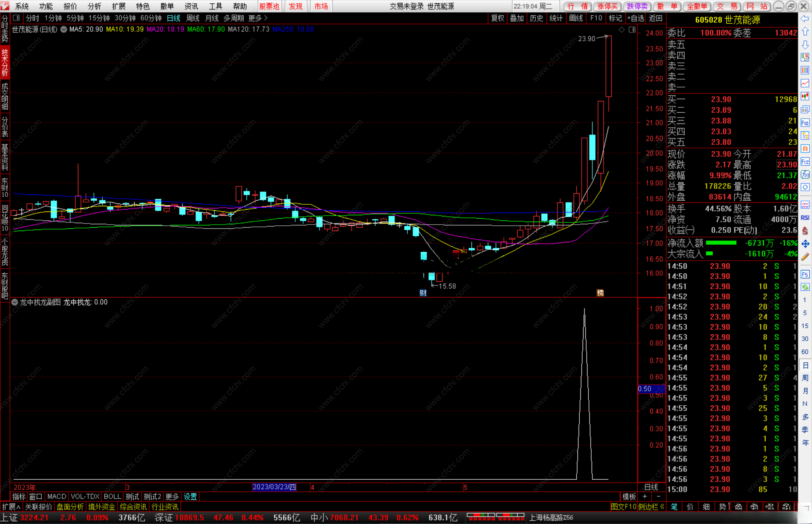Screen dimensions: 812x524
Task: Click the 2023/03/23 date marker on timeline
Action: tap(274, 487)
